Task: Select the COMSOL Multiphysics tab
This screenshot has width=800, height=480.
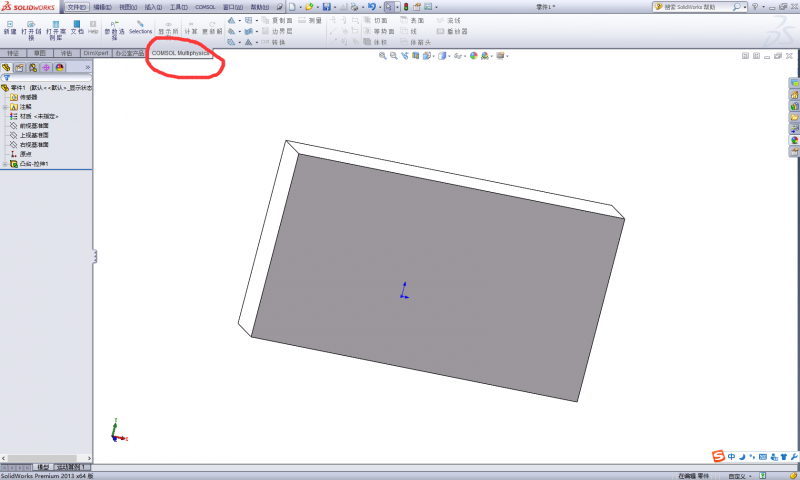Action: tap(180, 53)
